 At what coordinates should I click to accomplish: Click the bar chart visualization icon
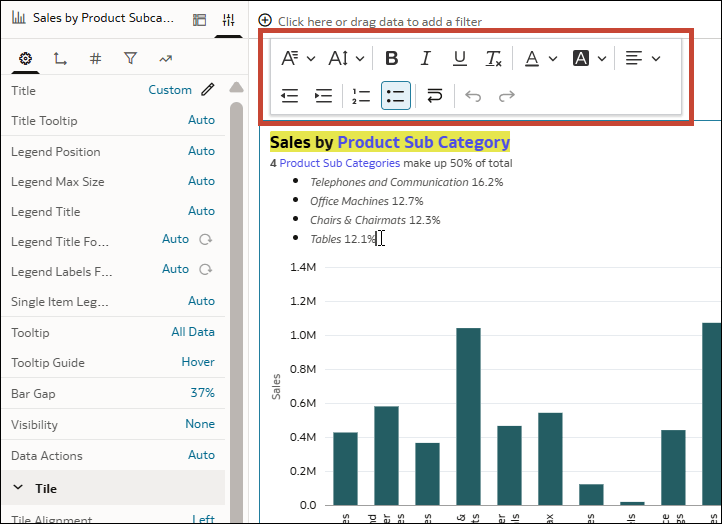point(18,18)
